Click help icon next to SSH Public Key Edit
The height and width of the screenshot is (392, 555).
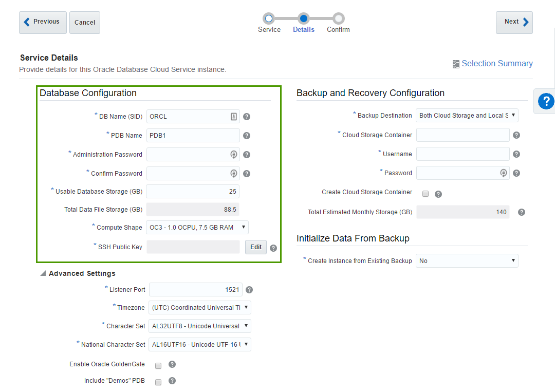(x=273, y=248)
